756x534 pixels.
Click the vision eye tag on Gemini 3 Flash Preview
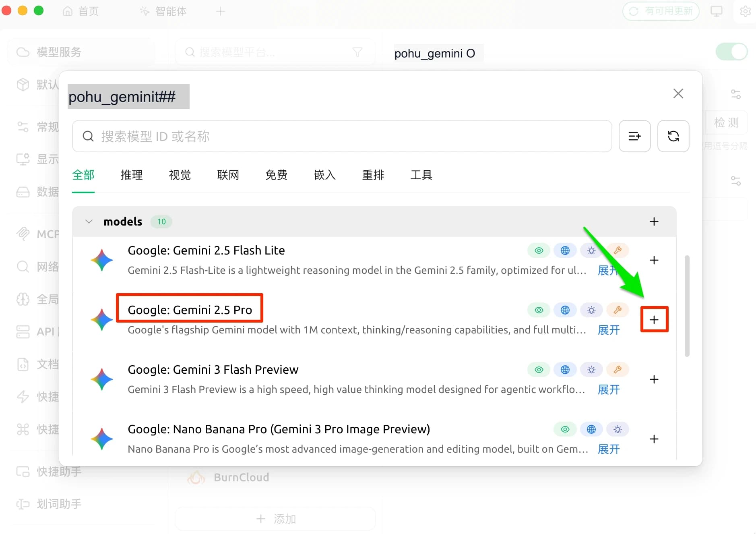(x=539, y=370)
